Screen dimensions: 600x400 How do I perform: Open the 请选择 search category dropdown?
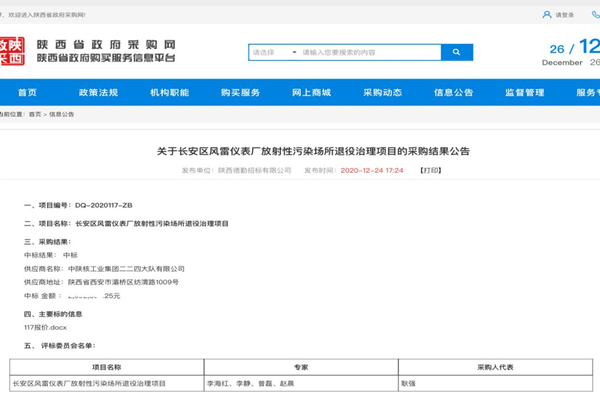click(x=274, y=52)
